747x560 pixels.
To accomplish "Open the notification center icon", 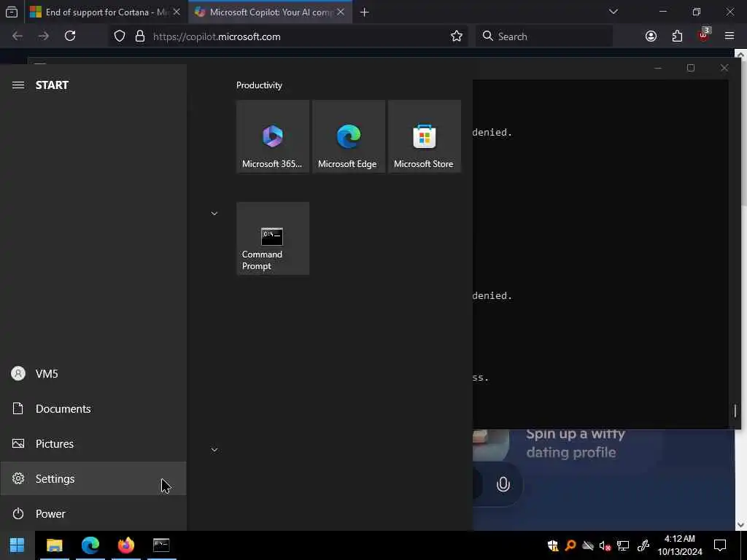I will 720,545.
